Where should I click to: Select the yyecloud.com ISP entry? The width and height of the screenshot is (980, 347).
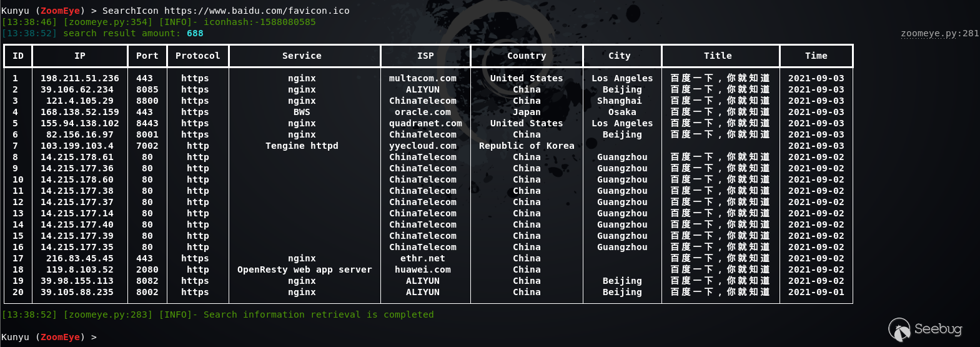click(x=423, y=146)
